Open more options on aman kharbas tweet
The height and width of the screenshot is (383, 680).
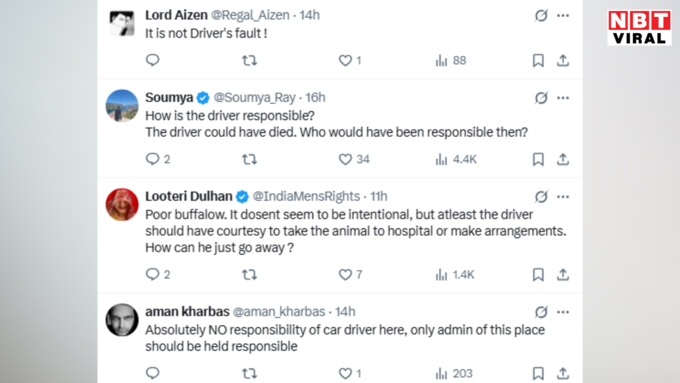coord(563,312)
